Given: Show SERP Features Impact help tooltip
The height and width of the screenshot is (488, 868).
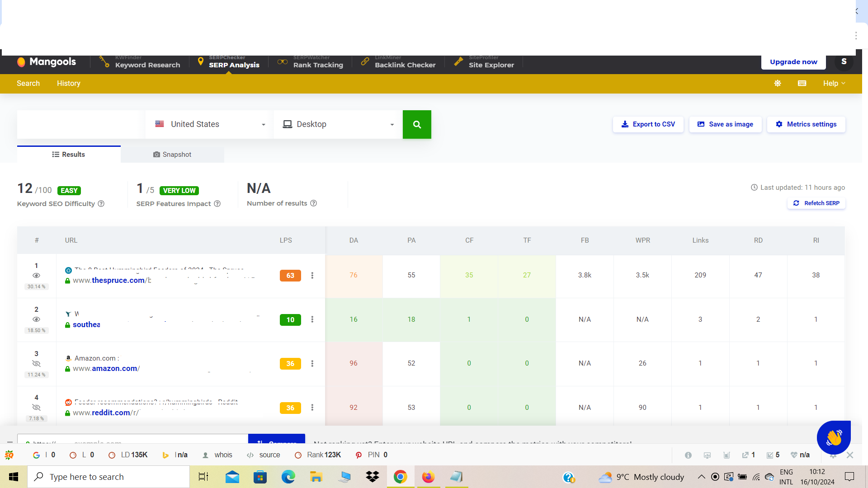Looking at the screenshot, I should 217,204.
